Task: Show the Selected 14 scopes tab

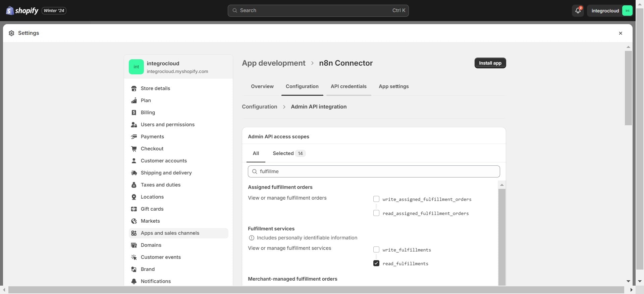Action: tap(289, 153)
